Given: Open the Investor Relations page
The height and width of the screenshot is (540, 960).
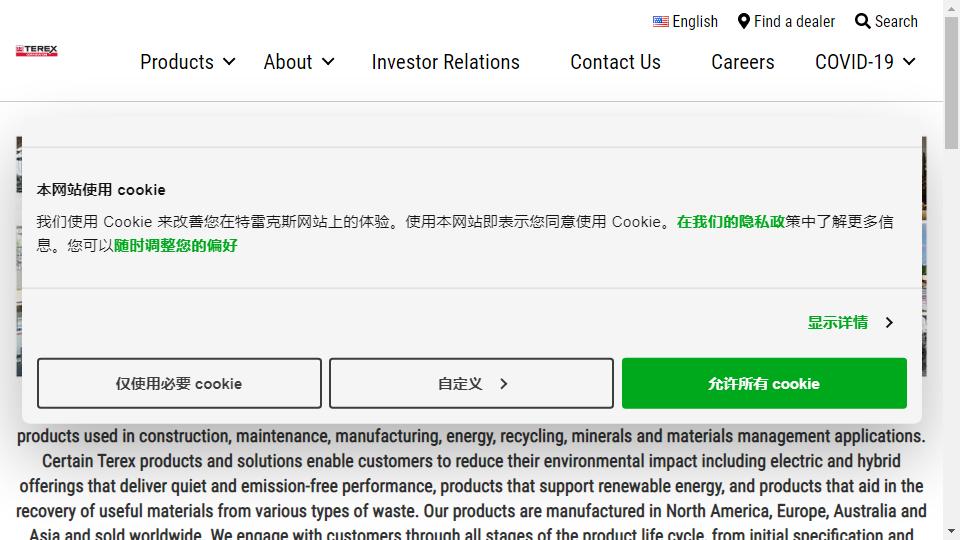Looking at the screenshot, I should coord(445,62).
